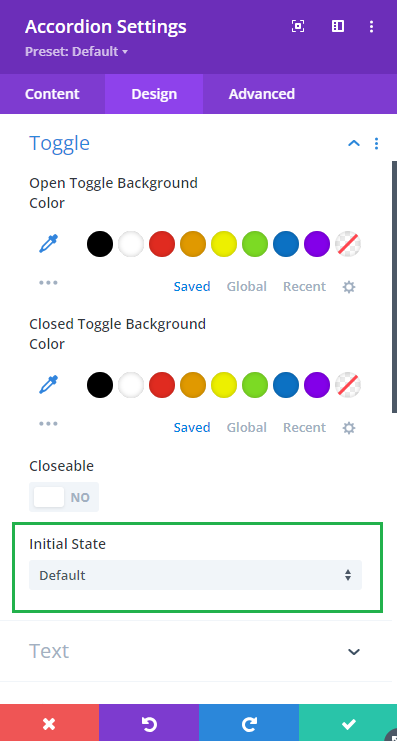The image size is (397, 741).
Task: Click eyedropper for Open Toggle Background Color
Action: click(49, 244)
